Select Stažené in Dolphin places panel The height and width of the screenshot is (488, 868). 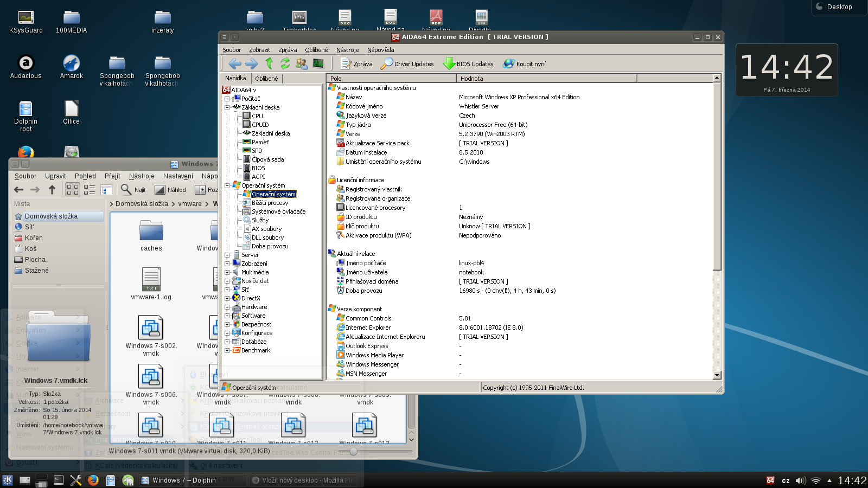(x=36, y=270)
